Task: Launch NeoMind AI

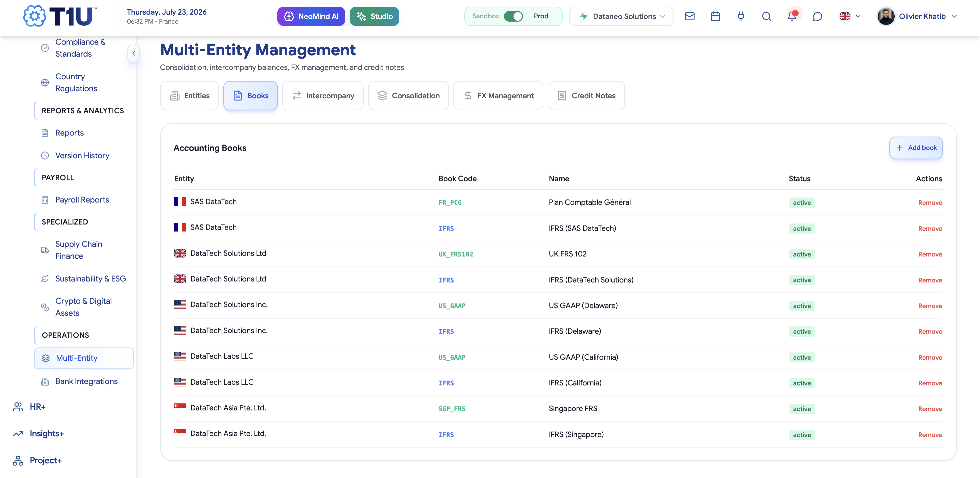Action: [x=311, y=16]
